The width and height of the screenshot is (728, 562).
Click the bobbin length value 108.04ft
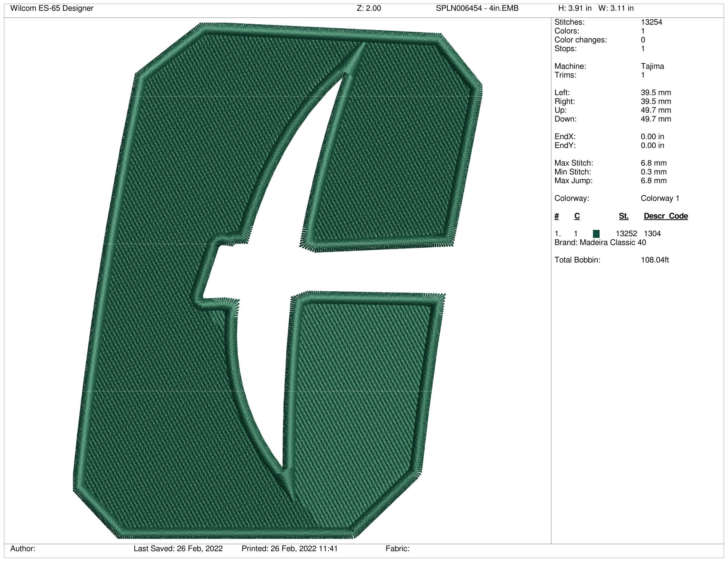pos(655,260)
